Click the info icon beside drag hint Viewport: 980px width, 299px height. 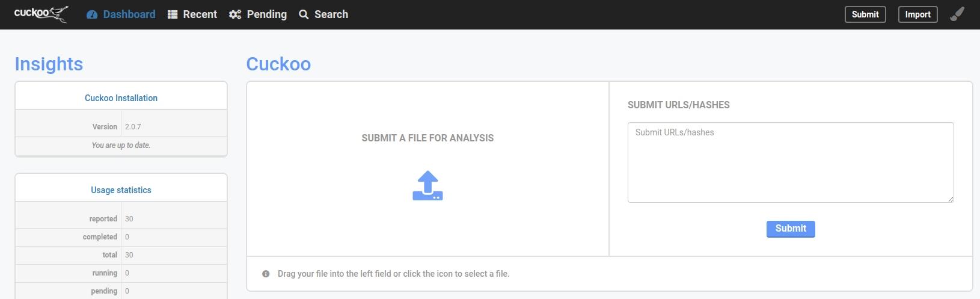click(266, 274)
